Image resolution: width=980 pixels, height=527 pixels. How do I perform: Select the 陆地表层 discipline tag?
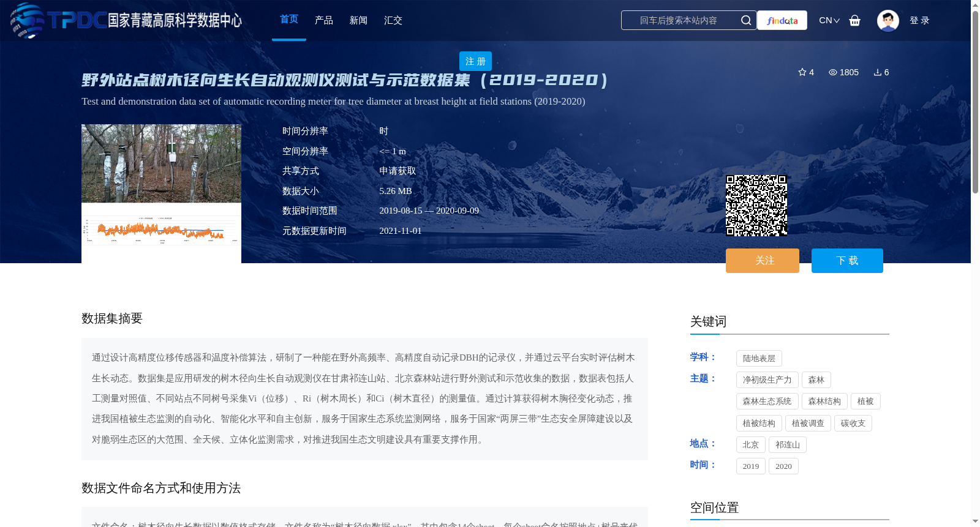pyautogui.click(x=759, y=359)
